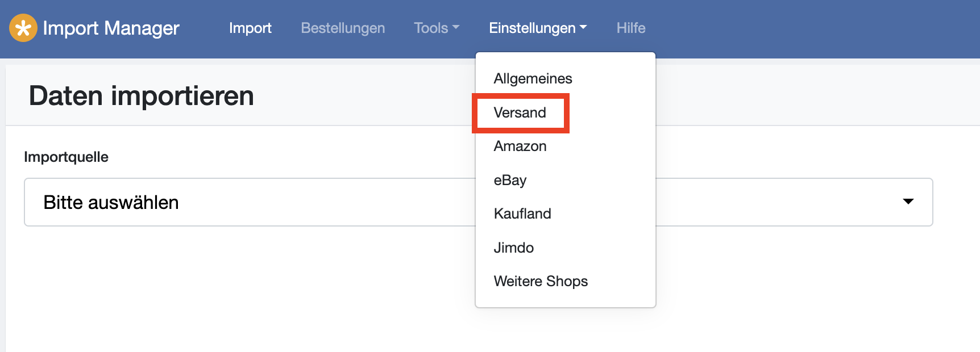Choose the Versand menu entry

pos(520,112)
